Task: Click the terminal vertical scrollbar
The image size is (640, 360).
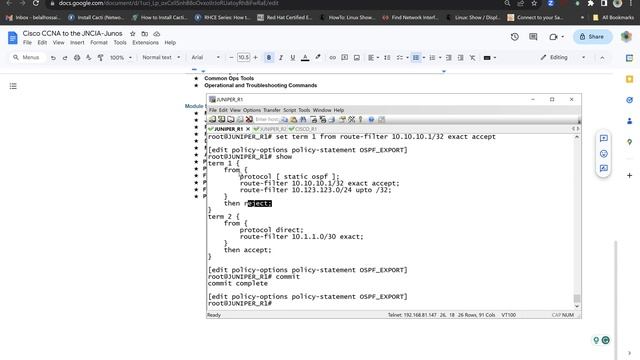Action: (x=577, y=222)
